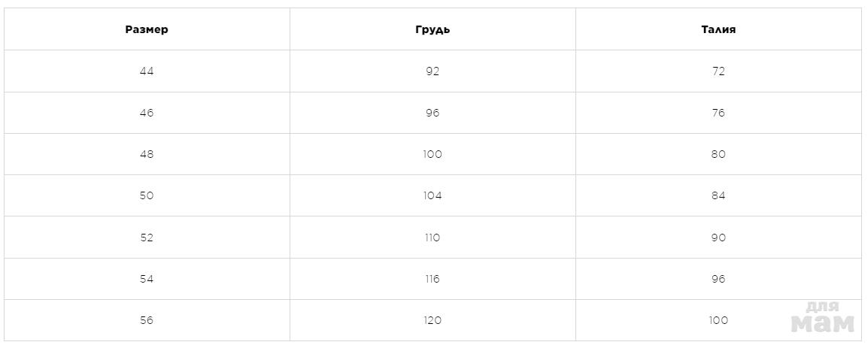
Task: Click chest value 104
Action: coord(432,195)
